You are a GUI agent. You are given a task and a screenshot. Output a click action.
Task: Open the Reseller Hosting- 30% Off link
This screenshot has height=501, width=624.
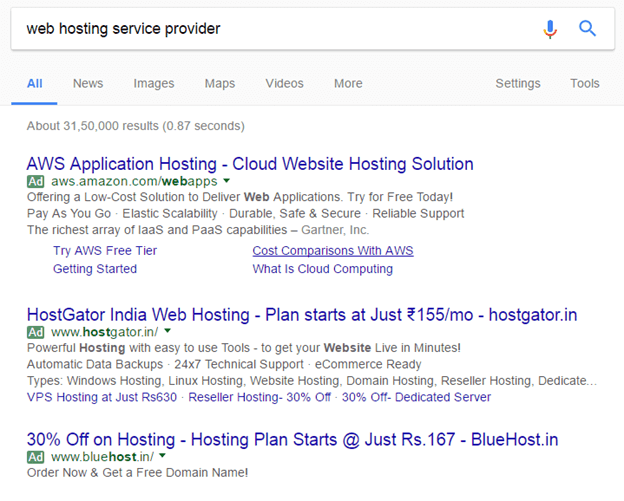pyautogui.click(x=259, y=397)
